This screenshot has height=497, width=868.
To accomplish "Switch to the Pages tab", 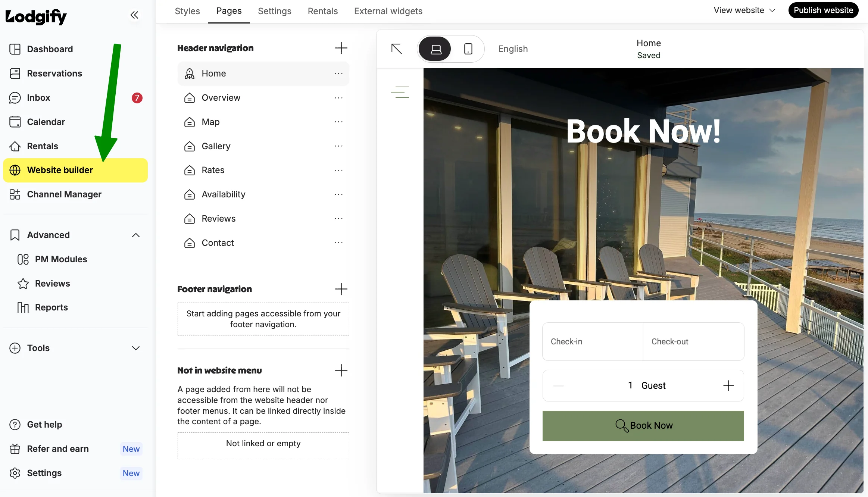I will [229, 11].
